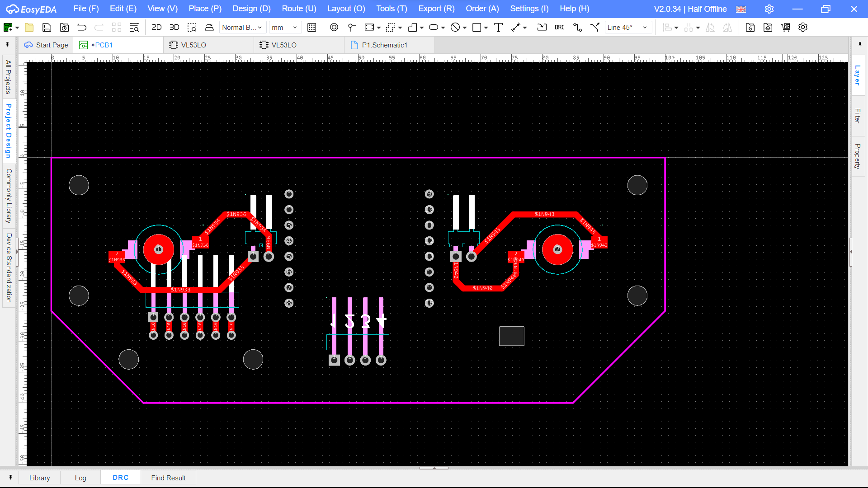This screenshot has height=488, width=868.
Task: Click the Undo arrow icon
Action: click(82, 28)
